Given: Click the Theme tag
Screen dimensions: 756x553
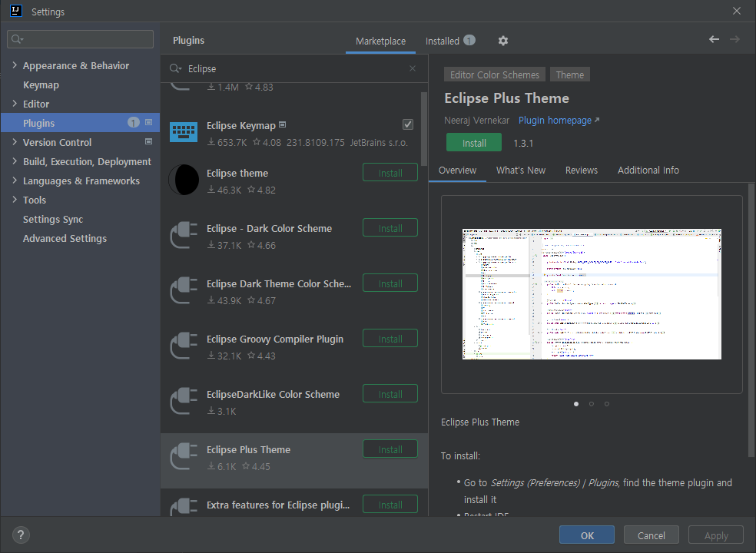Looking at the screenshot, I should (570, 75).
